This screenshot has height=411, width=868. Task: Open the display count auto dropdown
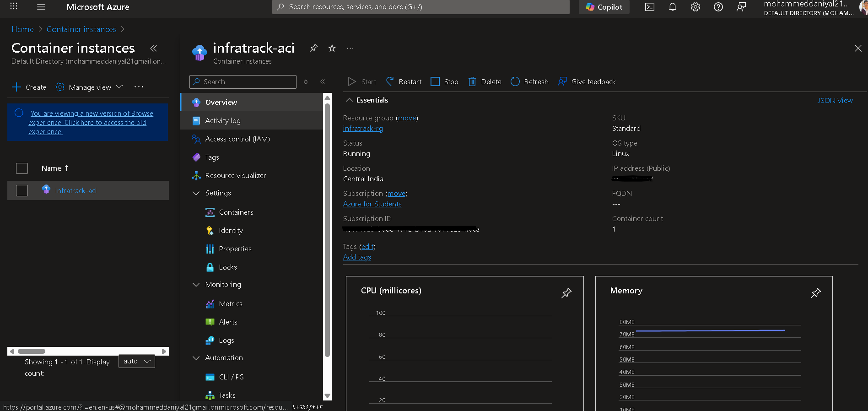tap(137, 361)
